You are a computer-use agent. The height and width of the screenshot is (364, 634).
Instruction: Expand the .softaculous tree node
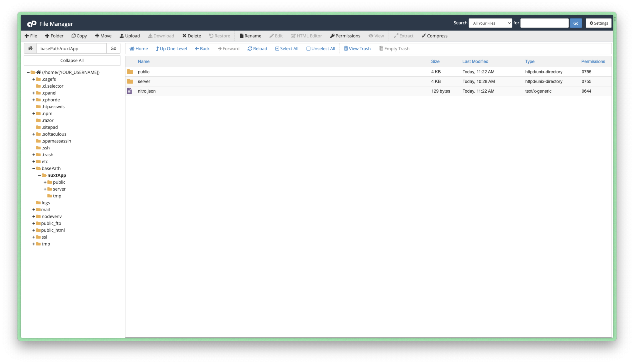34,134
